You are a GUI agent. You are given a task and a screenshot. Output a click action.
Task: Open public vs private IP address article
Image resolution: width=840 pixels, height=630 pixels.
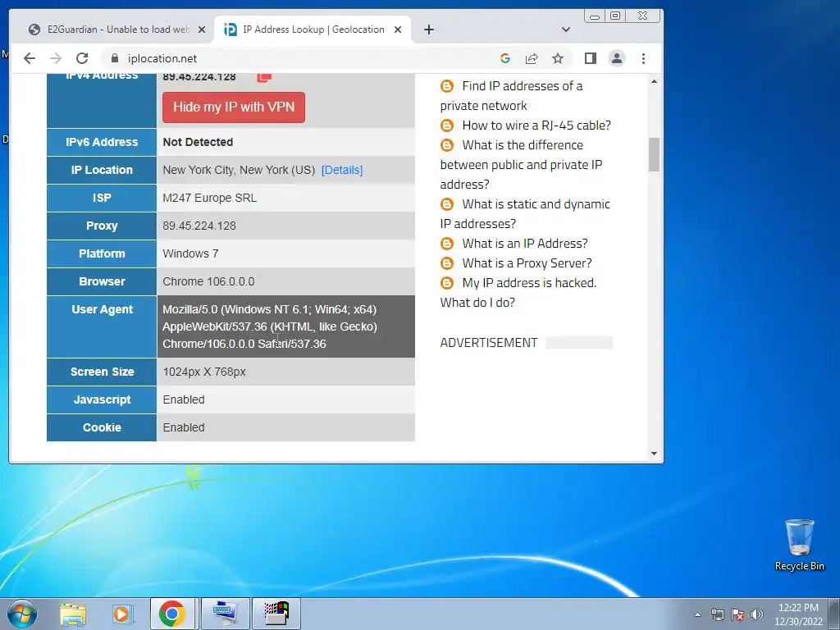point(521,164)
